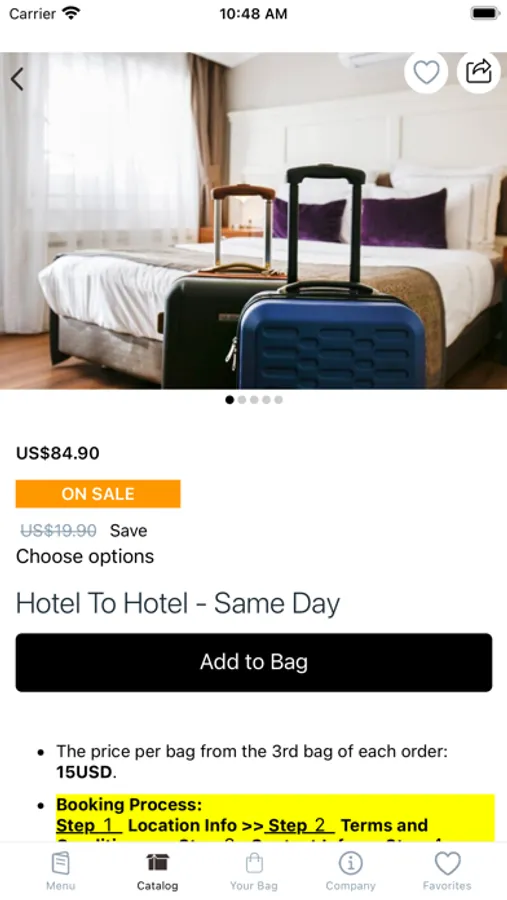Go to Favorites heart tab
The image size is (507, 900).
click(x=447, y=863)
